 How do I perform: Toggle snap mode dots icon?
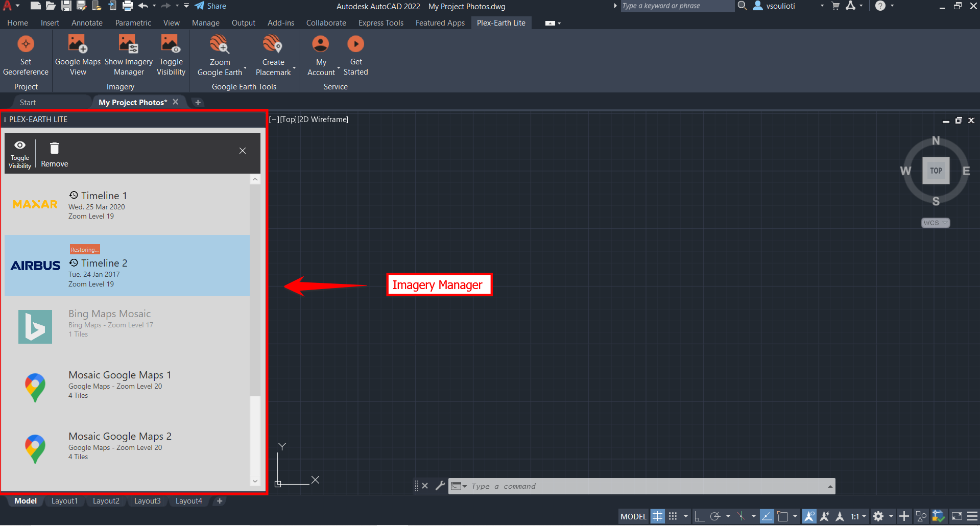[673, 516]
